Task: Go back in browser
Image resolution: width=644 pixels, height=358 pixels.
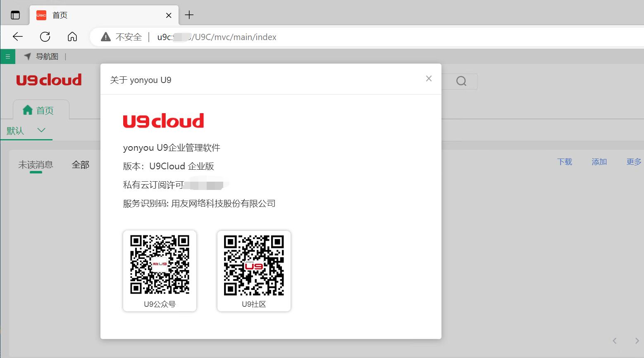Action: tap(18, 37)
